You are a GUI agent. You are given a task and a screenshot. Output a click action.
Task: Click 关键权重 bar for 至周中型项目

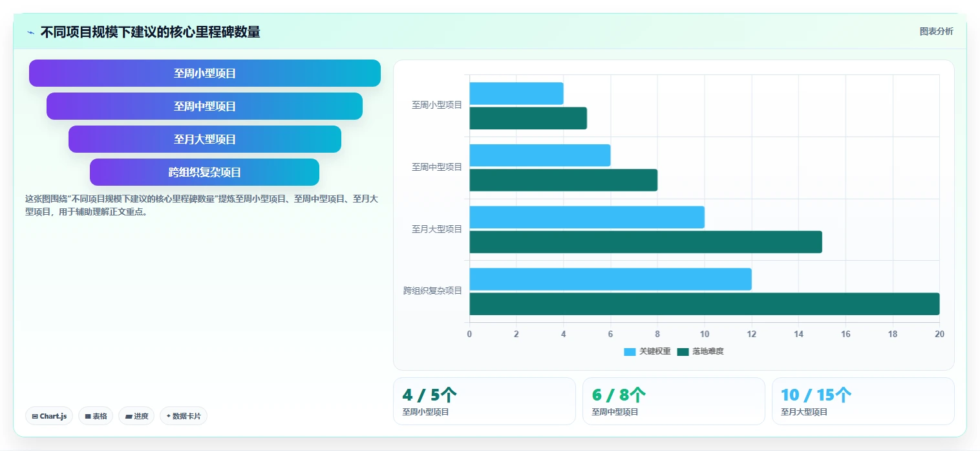click(x=540, y=155)
